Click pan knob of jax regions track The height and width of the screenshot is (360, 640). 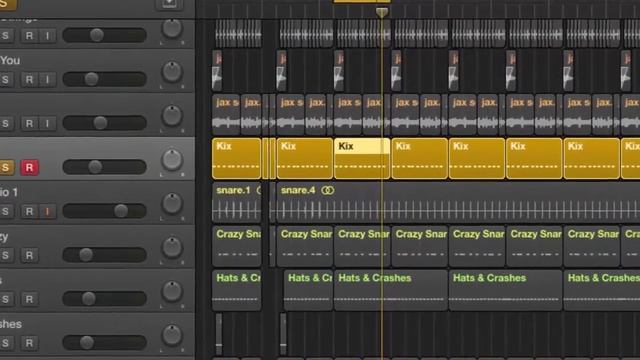[x=172, y=116]
